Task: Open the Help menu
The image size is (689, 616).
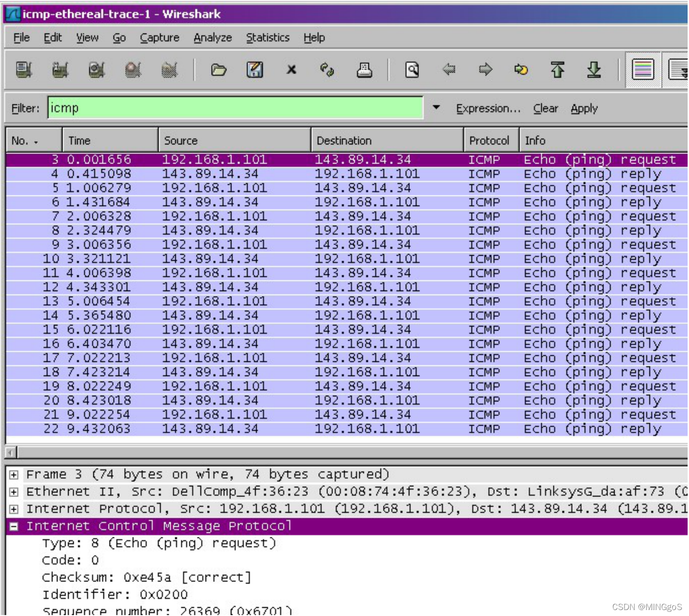Action: pos(314,38)
